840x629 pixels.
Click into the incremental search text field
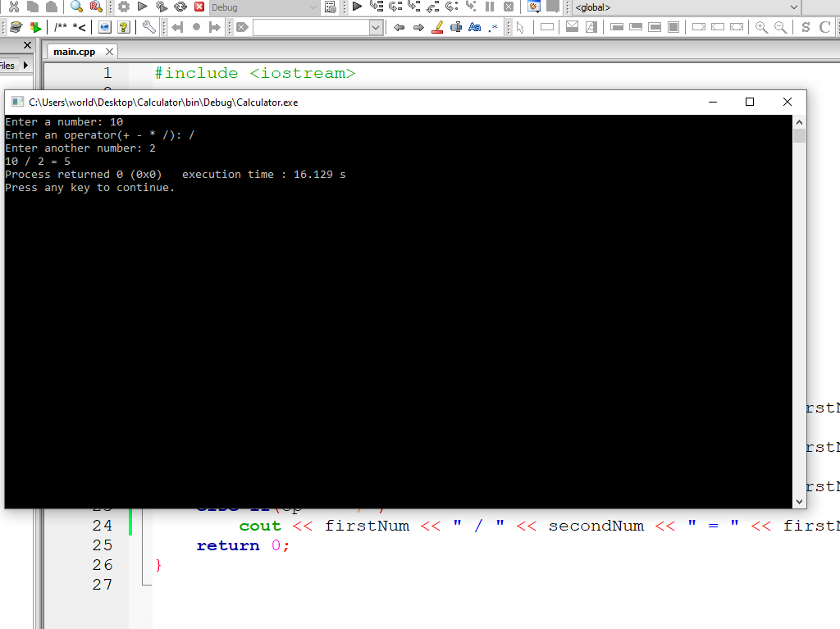point(311,27)
